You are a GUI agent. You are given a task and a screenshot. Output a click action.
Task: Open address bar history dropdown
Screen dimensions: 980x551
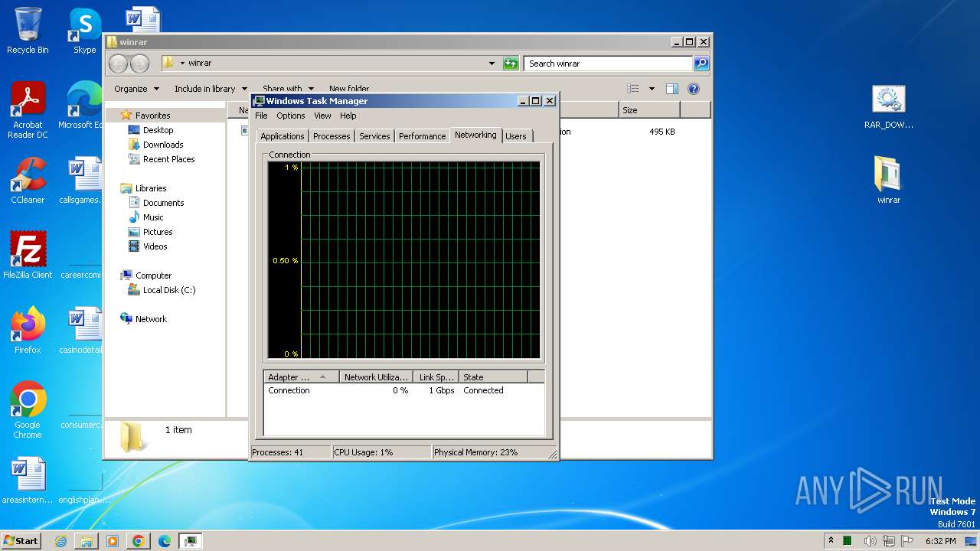(x=492, y=64)
